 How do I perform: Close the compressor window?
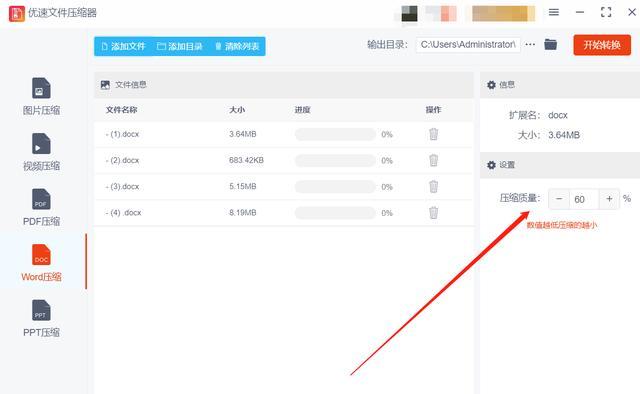click(x=632, y=12)
